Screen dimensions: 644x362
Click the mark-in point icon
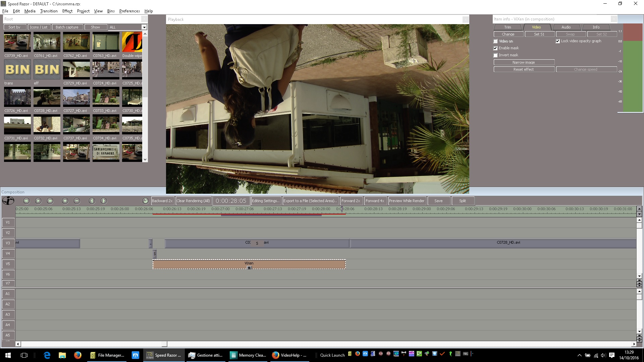(92, 201)
